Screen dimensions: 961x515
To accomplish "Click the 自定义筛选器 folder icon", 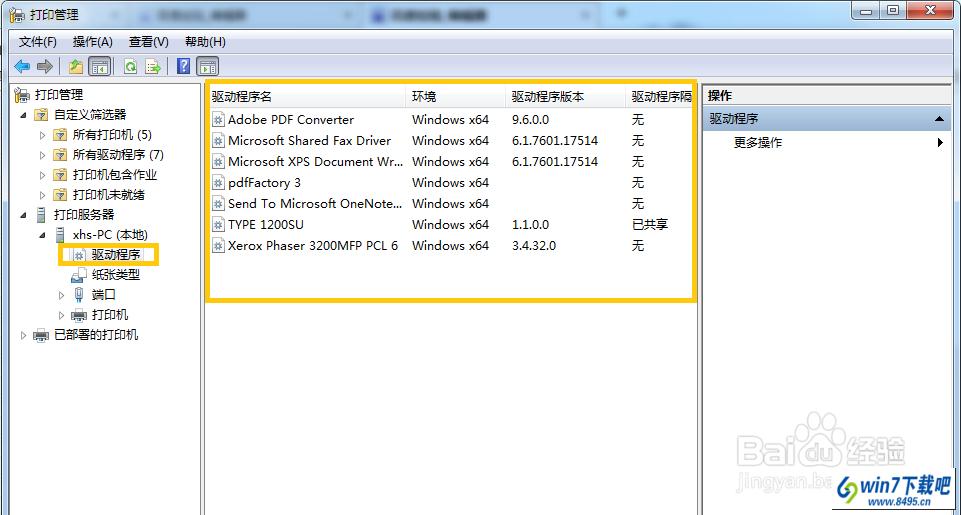I will (x=40, y=115).
